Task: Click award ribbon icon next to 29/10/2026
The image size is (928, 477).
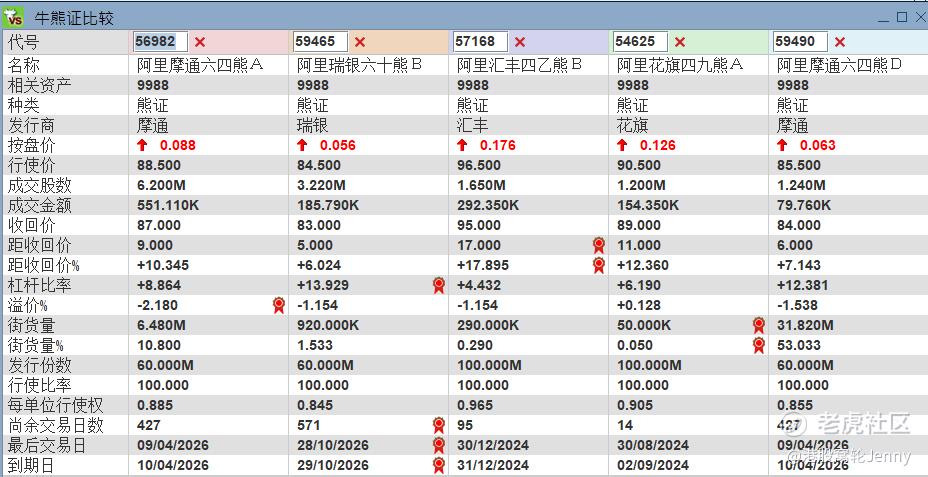Action: 439,465
